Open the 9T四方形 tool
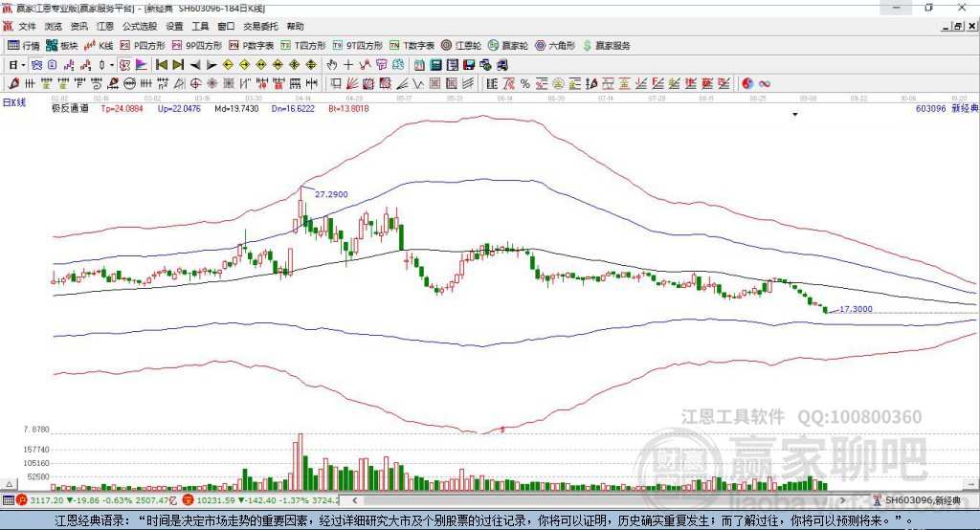The width and height of the screenshot is (980, 530). [x=358, y=46]
